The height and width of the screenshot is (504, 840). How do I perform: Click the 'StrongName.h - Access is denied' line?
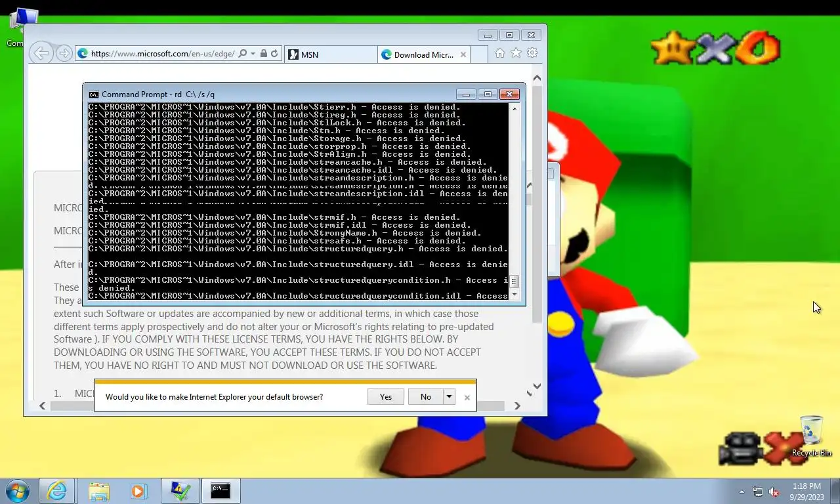tap(285, 233)
